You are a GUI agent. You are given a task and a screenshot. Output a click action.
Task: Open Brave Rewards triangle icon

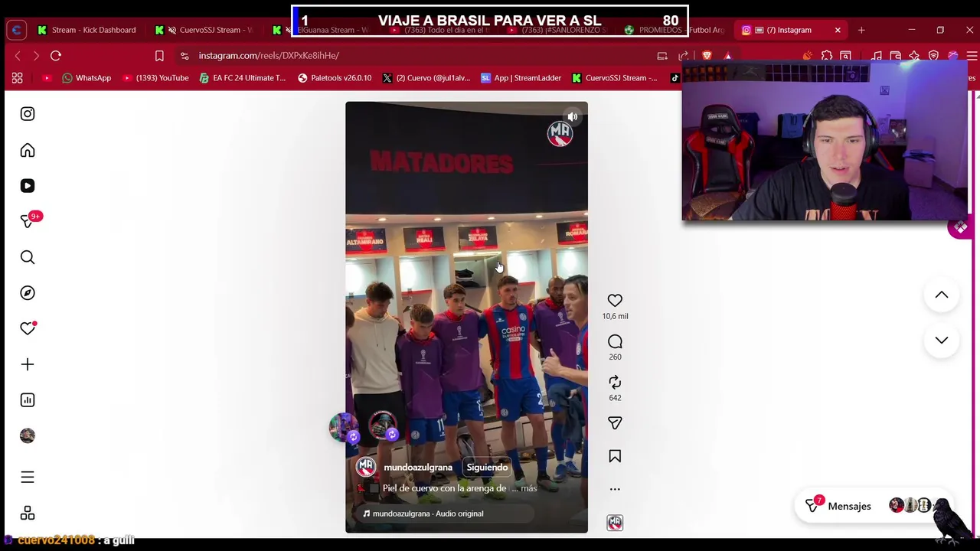728,56
